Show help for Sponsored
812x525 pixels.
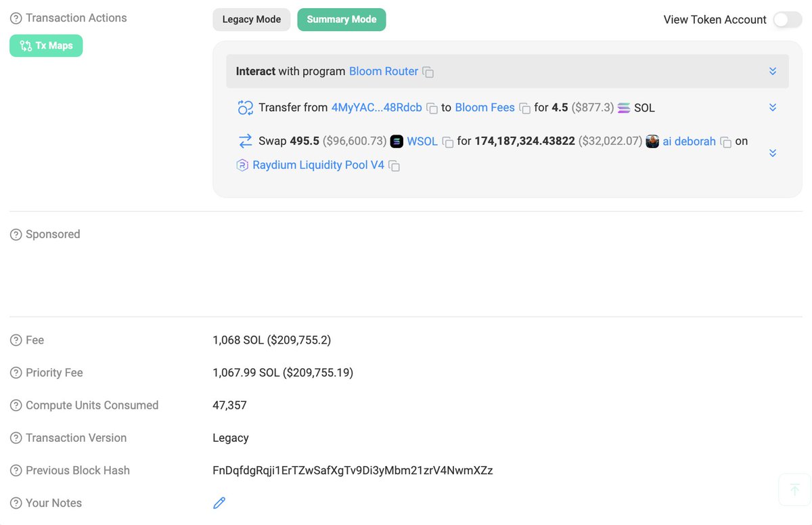click(16, 235)
